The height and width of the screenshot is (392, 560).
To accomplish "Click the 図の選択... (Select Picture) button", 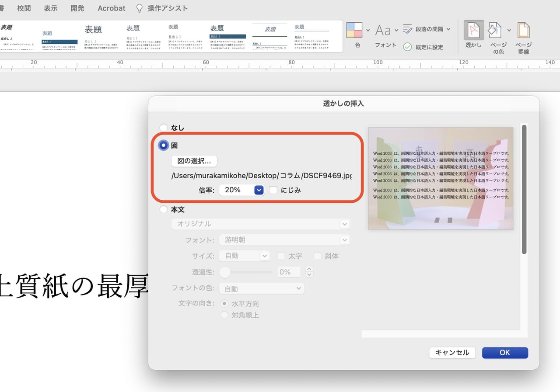I will coord(194,161).
